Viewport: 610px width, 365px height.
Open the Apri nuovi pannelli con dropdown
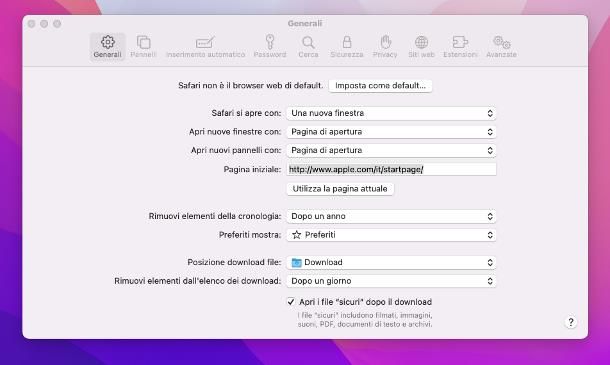pos(391,150)
